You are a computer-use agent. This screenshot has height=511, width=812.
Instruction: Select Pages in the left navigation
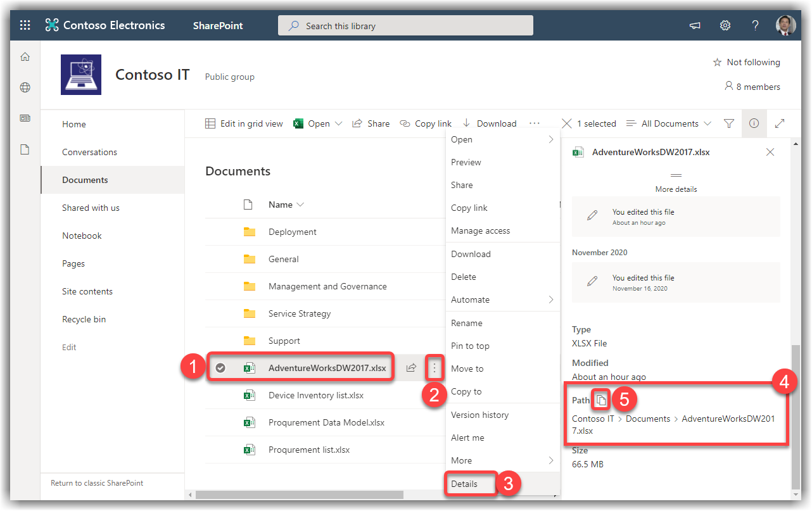[x=73, y=263]
